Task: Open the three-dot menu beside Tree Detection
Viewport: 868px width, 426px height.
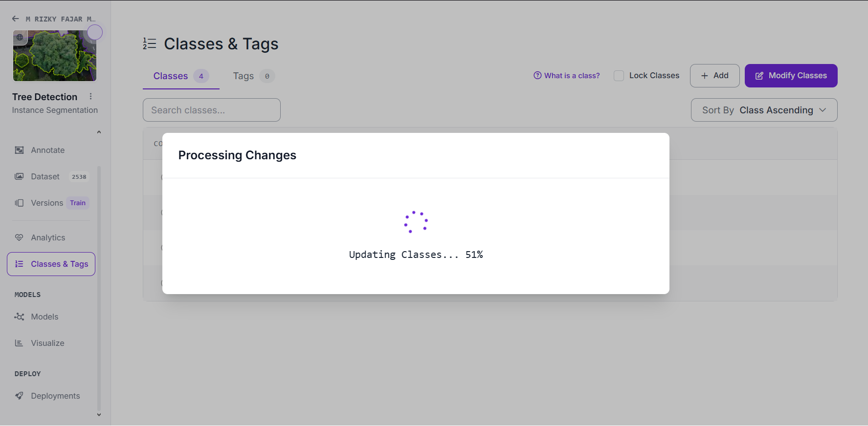Action: pos(90,96)
